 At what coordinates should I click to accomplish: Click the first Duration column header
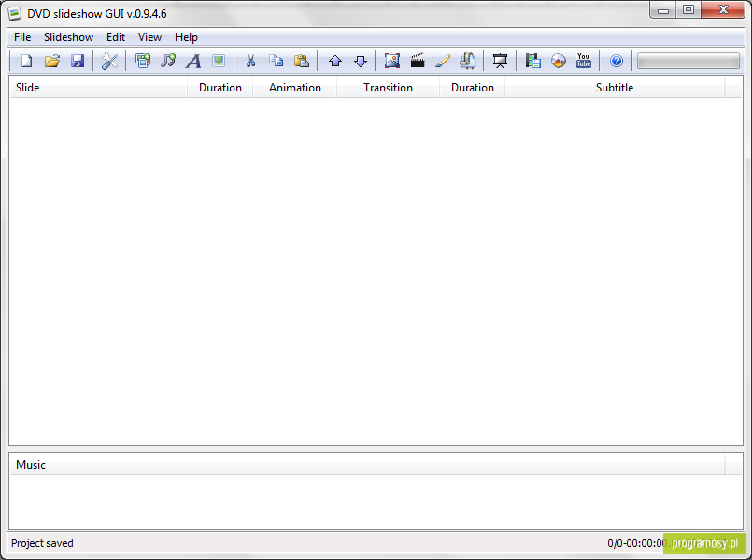click(220, 88)
